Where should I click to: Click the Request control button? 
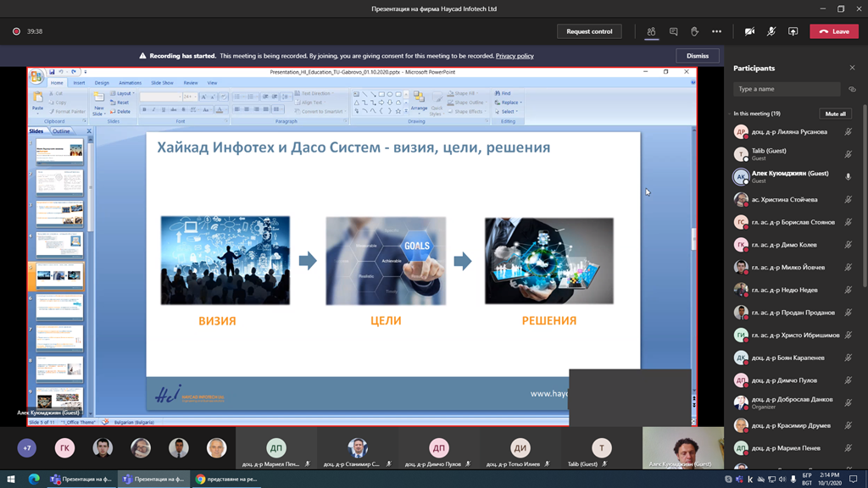[x=589, y=31]
